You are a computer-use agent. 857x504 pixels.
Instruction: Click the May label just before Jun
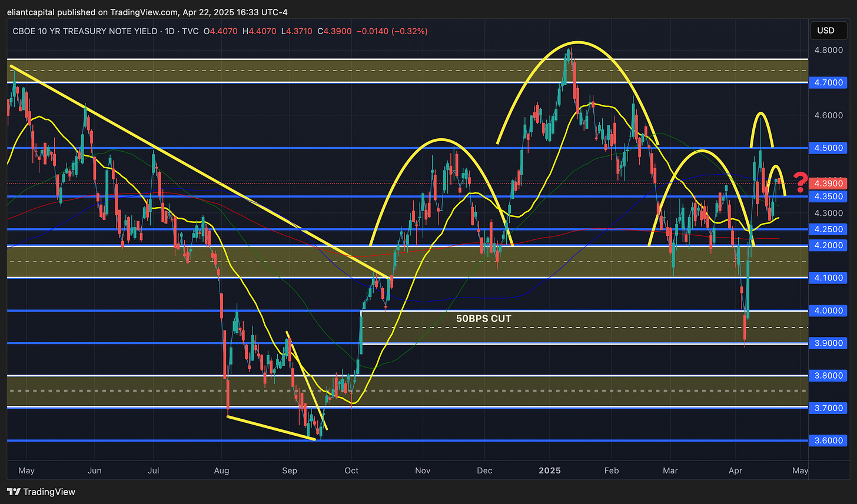pos(27,470)
